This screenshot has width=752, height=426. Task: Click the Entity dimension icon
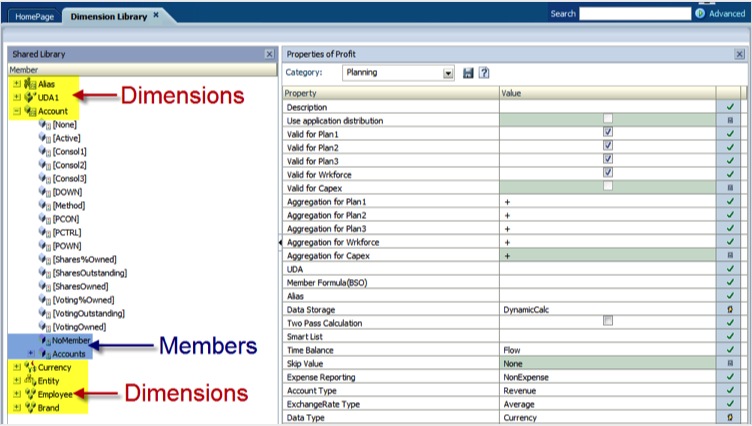coord(30,380)
